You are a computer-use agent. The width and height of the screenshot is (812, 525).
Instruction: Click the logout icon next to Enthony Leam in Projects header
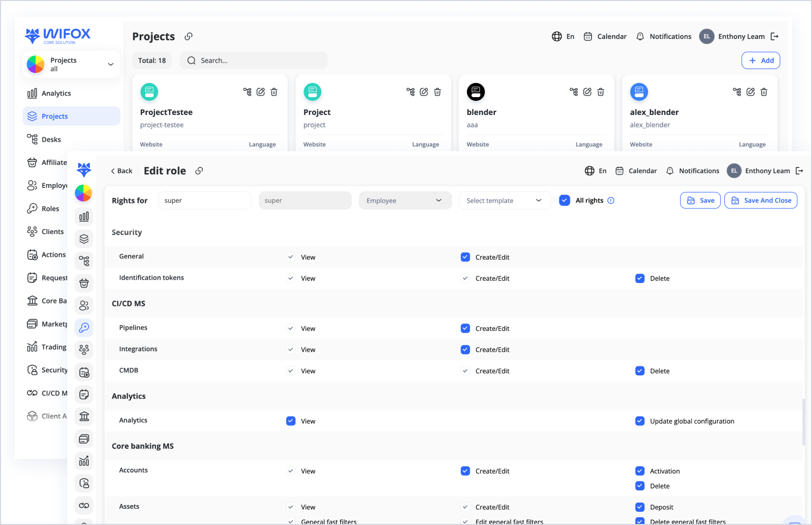click(x=774, y=36)
